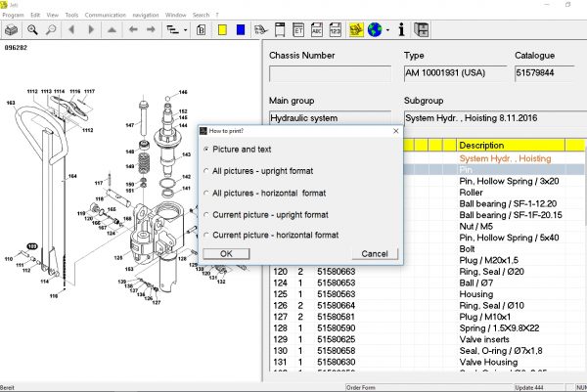Click part label 163 in the diagram
Image resolution: width=587 pixels, height=392 pixels.
point(11,103)
